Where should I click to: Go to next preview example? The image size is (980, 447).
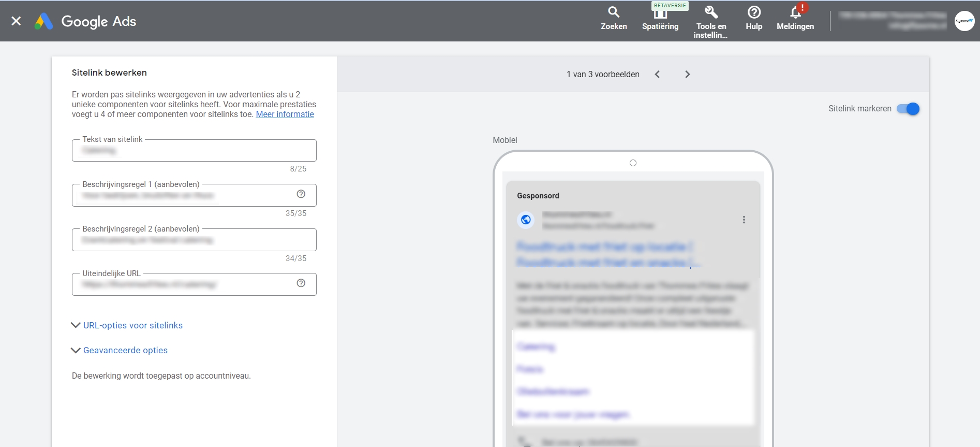click(688, 75)
